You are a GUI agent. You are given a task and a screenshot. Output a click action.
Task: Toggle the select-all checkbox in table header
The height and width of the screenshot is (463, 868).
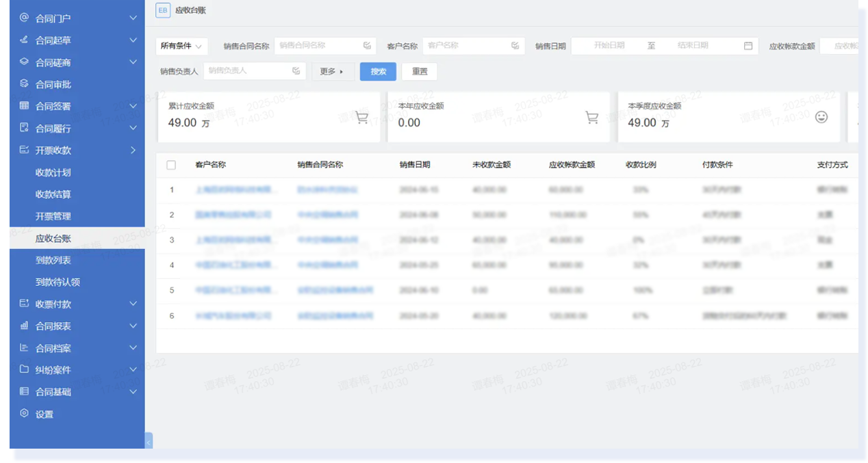coord(171,165)
